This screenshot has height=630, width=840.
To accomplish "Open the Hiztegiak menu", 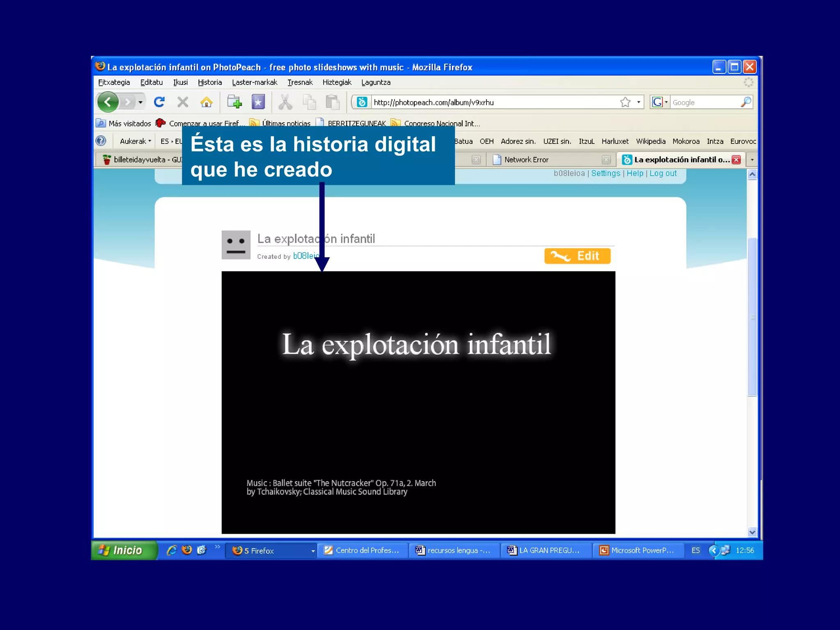I will [337, 82].
